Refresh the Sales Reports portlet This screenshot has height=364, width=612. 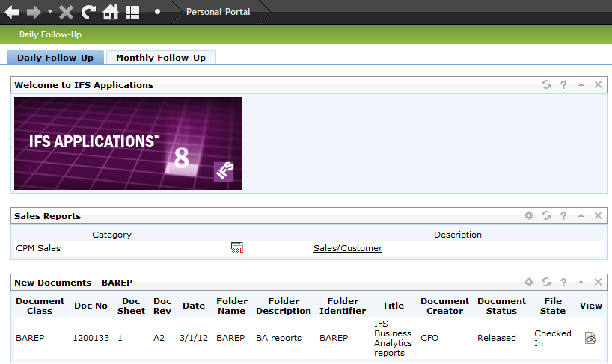(546, 215)
